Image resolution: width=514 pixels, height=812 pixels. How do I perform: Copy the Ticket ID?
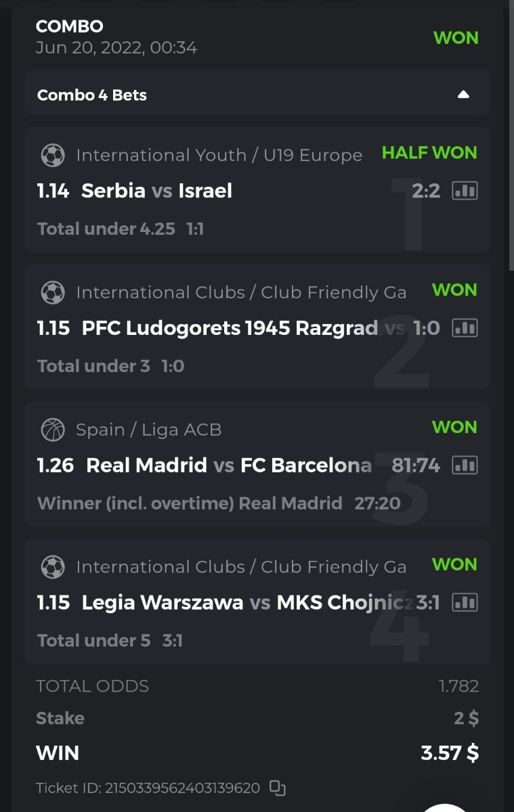point(278,788)
